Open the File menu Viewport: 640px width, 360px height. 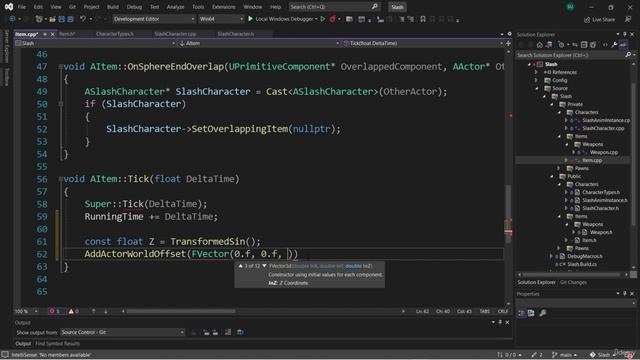22,7
